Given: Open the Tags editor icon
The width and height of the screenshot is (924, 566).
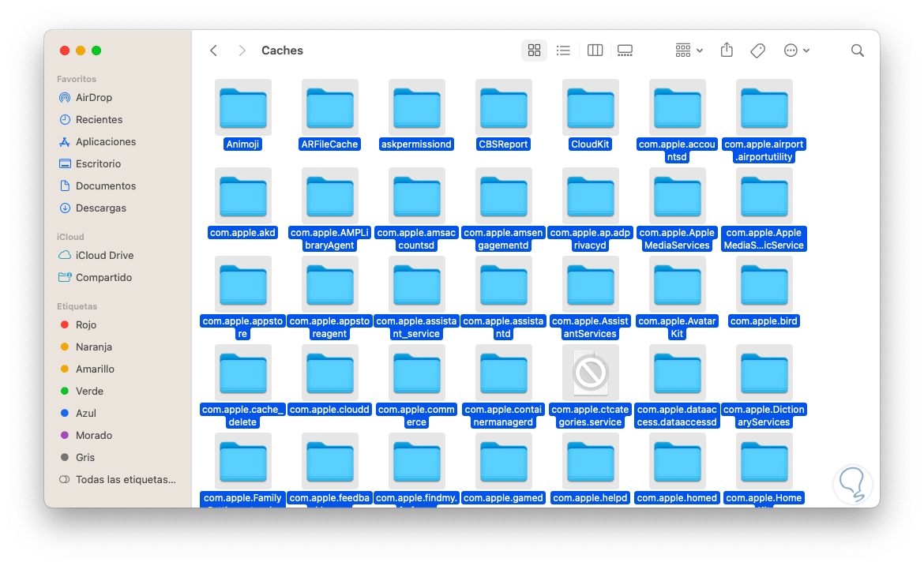Looking at the screenshot, I should (758, 51).
